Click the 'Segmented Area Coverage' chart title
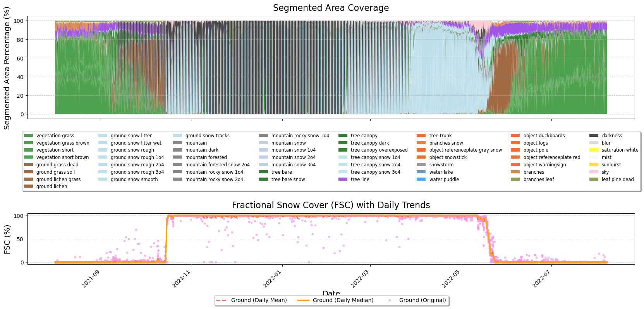The height and width of the screenshot is (309, 644). tap(331, 8)
